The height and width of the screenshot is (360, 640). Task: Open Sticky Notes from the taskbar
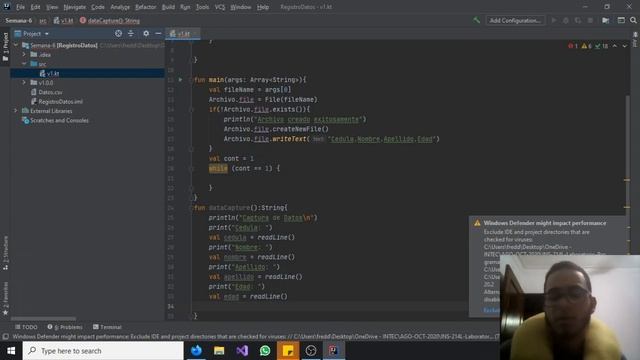pos(288,351)
